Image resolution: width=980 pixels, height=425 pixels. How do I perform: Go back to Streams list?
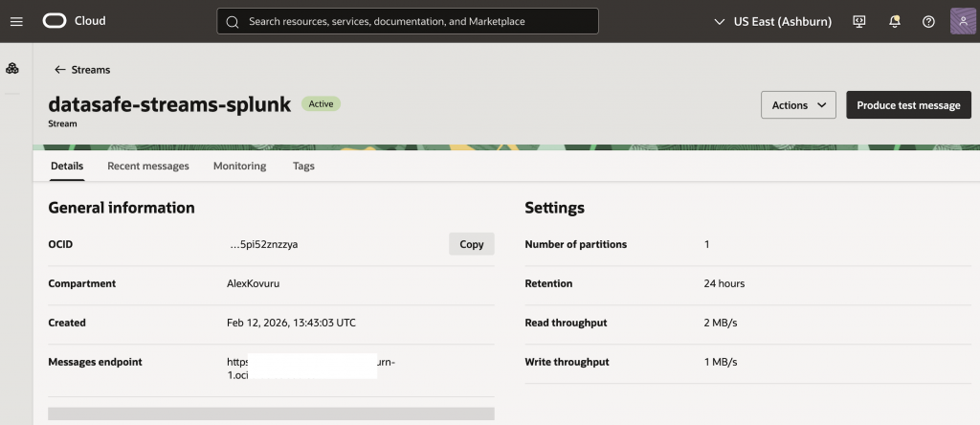click(x=82, y=70)
